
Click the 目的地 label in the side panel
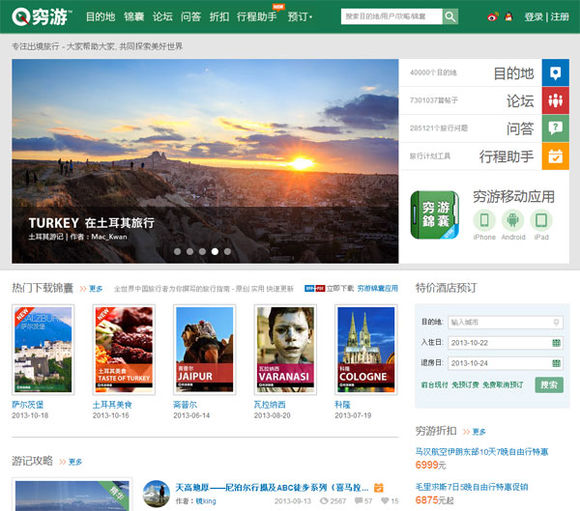[x=514, y=73]
